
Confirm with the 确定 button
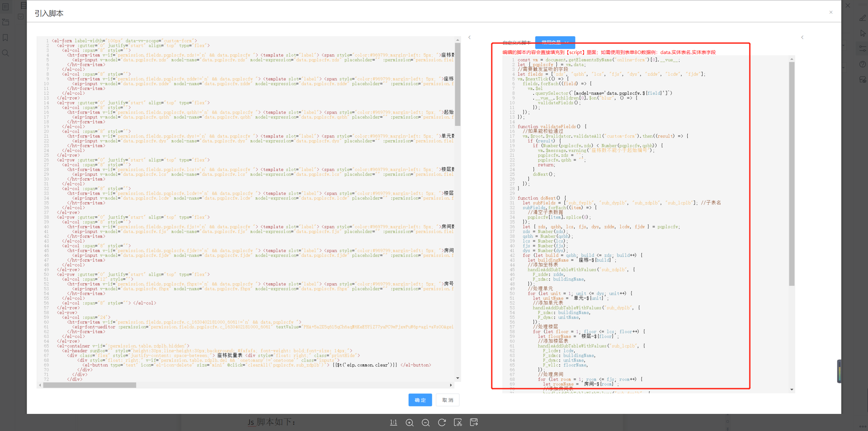(420, 400)
